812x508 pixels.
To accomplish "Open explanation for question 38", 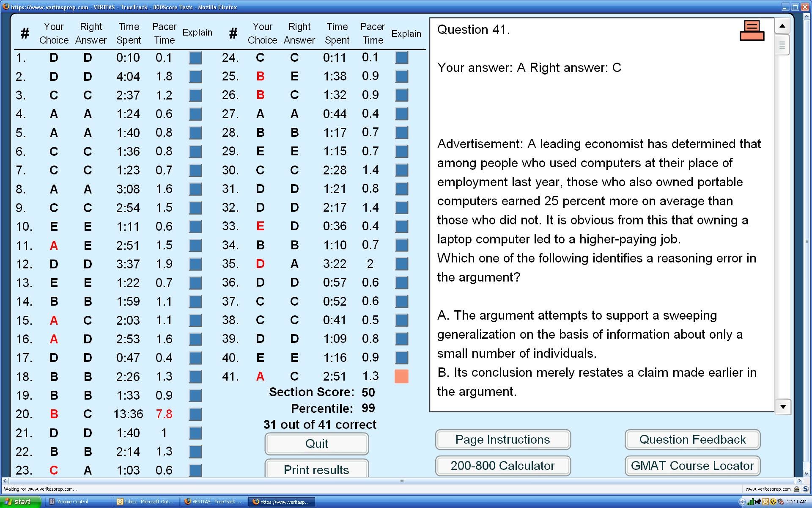I will pyautogui.click(x=402, y=320).
